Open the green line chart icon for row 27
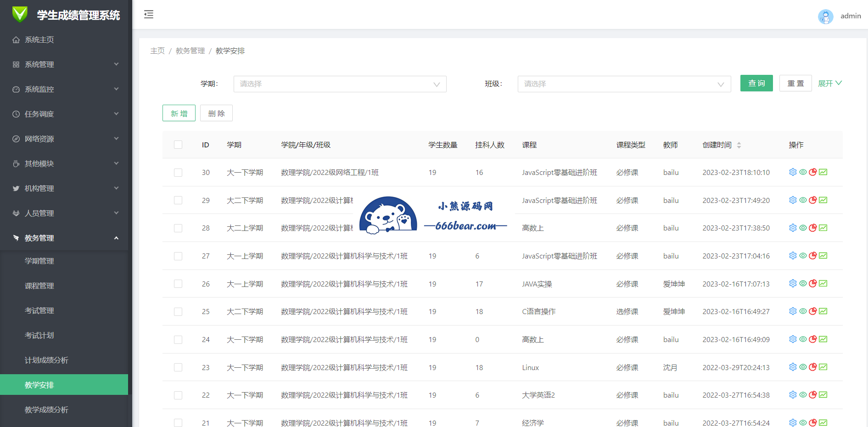This screenshot has width=868, height=427. [x=823, y=256]
